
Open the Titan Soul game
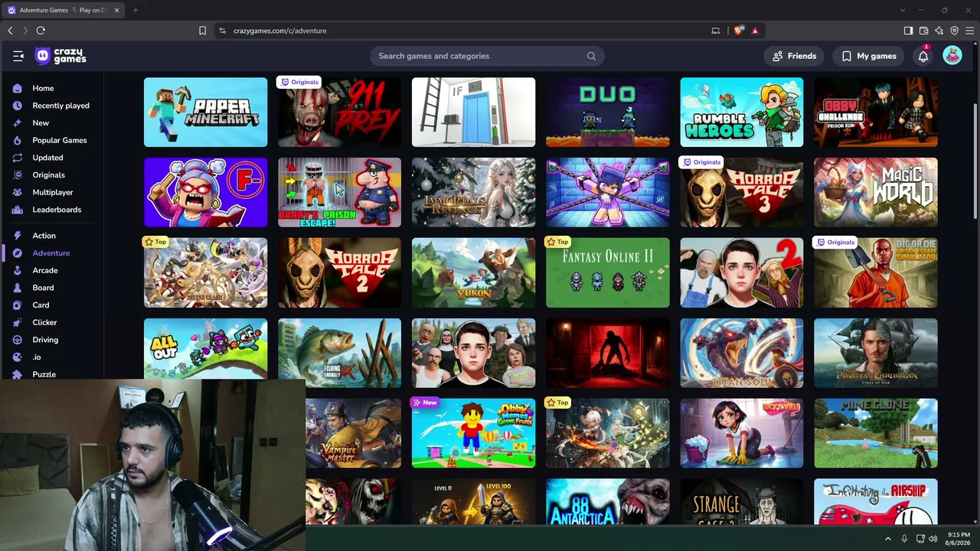point(742,353)
